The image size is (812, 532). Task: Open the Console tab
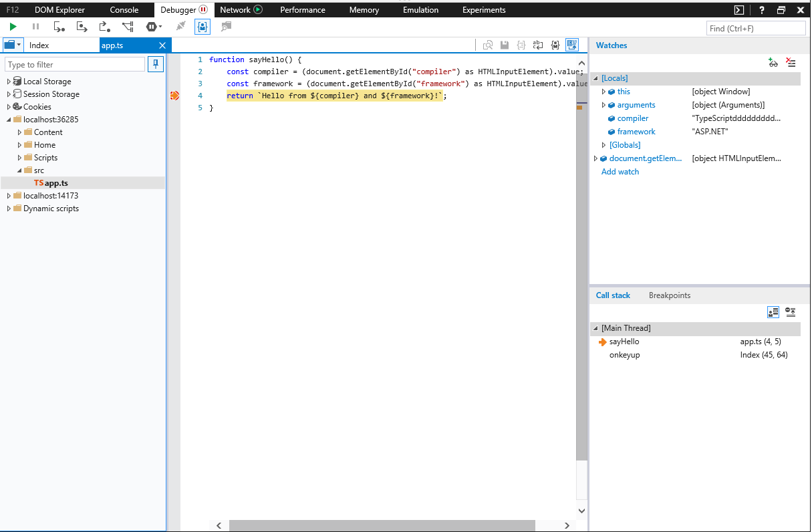(124, 10)
